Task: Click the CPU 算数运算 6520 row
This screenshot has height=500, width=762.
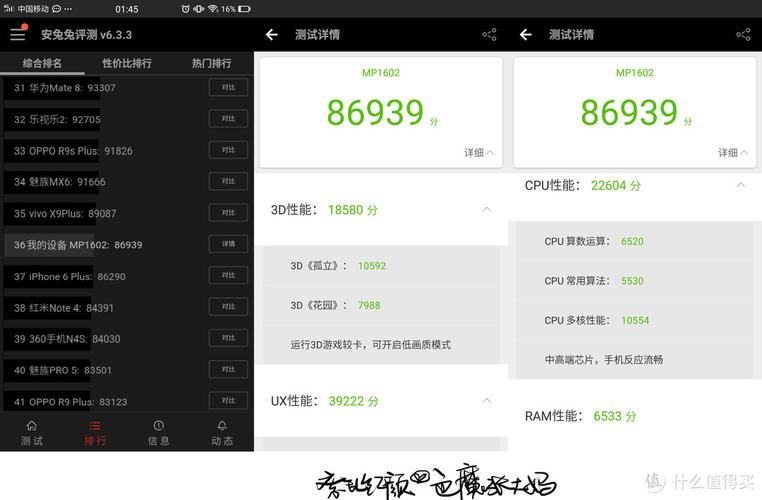Action: pyautogui.click(x=635, y=241)
